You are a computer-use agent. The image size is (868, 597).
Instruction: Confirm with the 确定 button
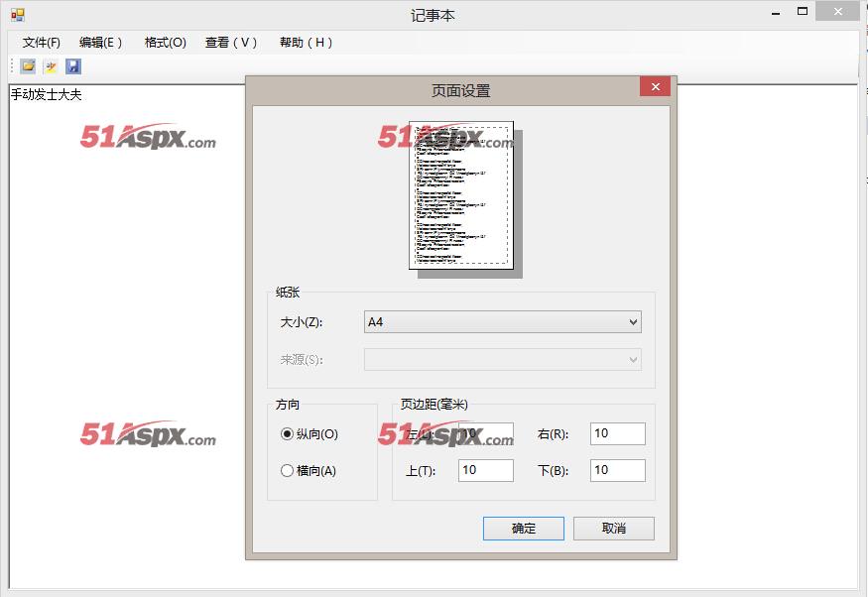click(x=523, y=529)
